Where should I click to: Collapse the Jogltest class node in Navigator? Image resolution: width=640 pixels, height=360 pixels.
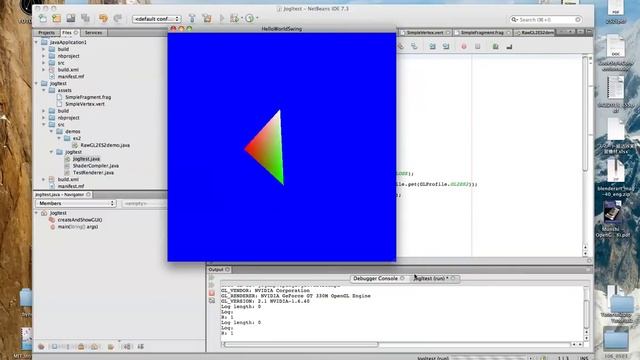pos(36,213)
